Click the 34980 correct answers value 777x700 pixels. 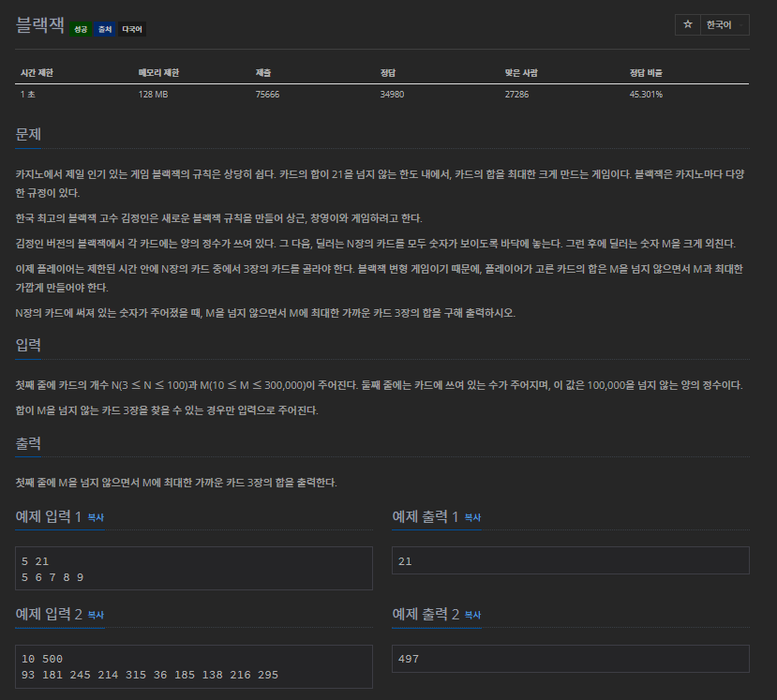[392, 94]
